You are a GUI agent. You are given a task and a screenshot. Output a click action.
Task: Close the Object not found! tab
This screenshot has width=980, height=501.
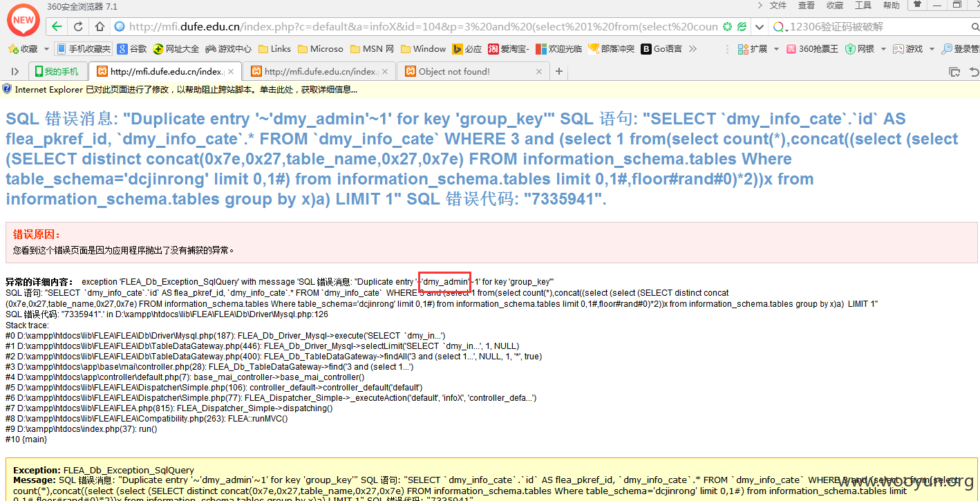coord(540,71)
